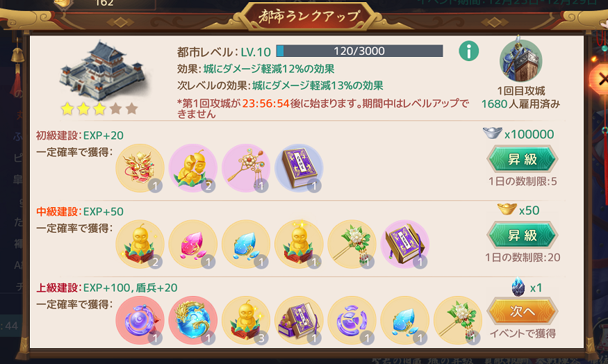Click the gold ingot currency icon
The image size is (608, 364).
click(x=507, y=209)
